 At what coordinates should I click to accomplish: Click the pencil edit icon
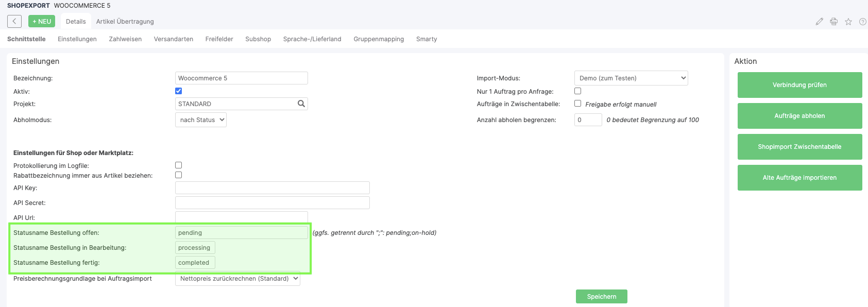[x=819, y=22]
